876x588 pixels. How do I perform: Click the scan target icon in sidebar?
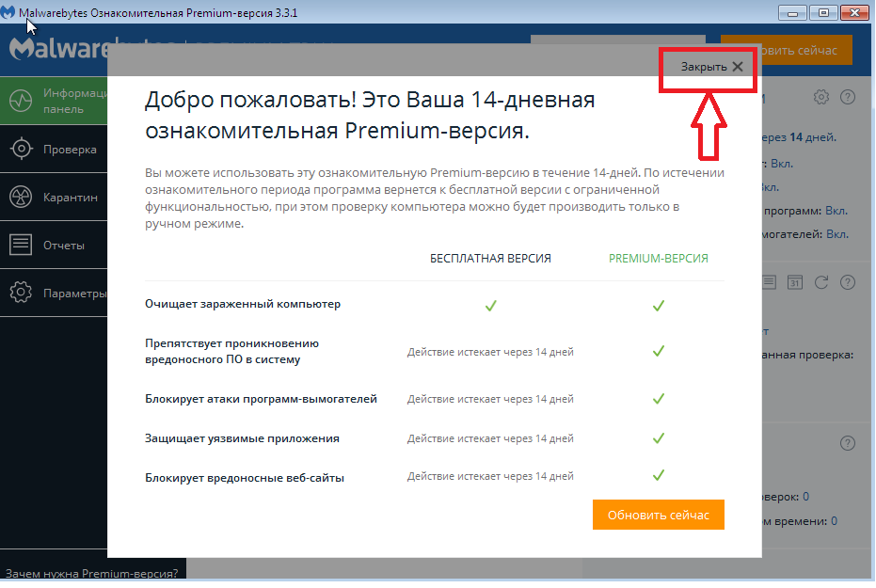pos(22,149)
